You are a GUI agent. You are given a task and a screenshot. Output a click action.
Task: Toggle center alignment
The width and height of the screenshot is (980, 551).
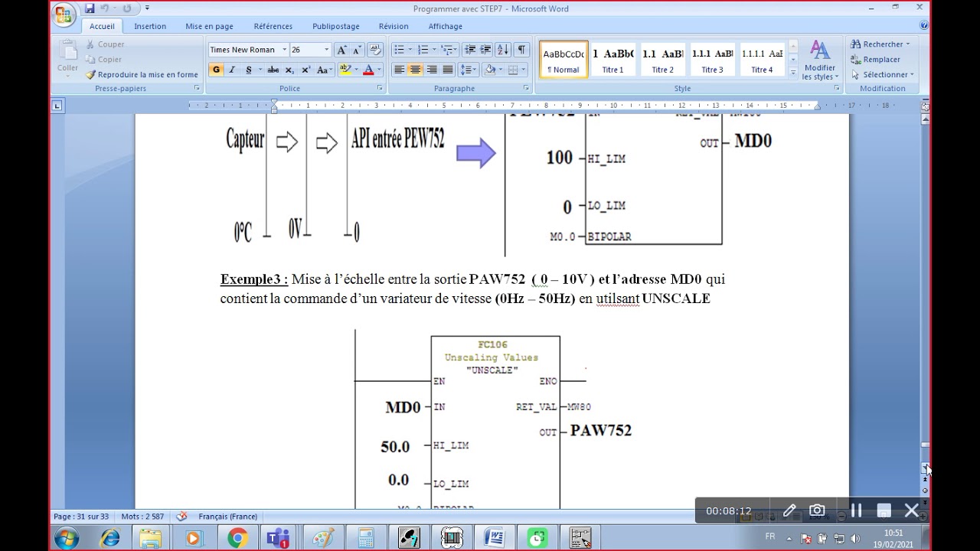pyautogui.click(x=415, y=70)
